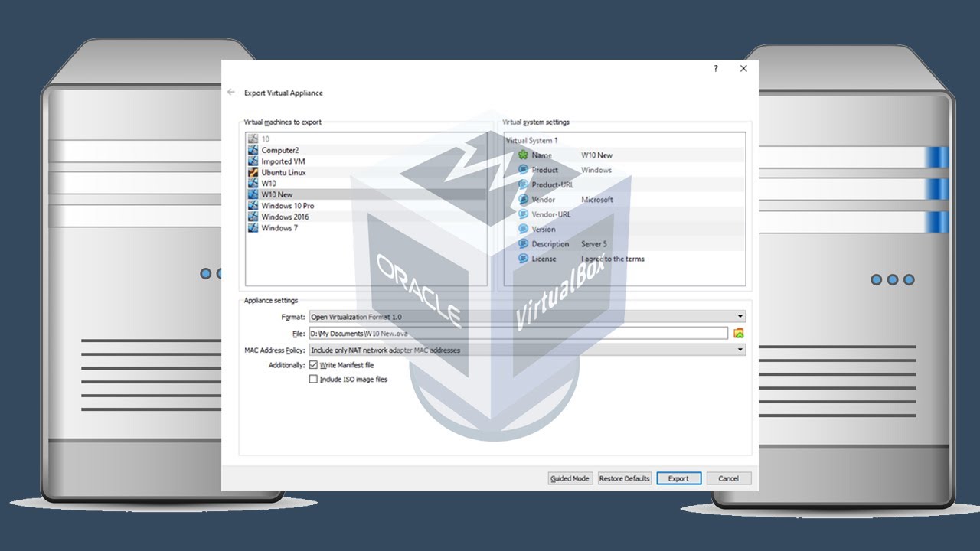This screenshot has height=551, width=980.
Task: Click the Description value Server 5
Action: (x=594, y=244)
